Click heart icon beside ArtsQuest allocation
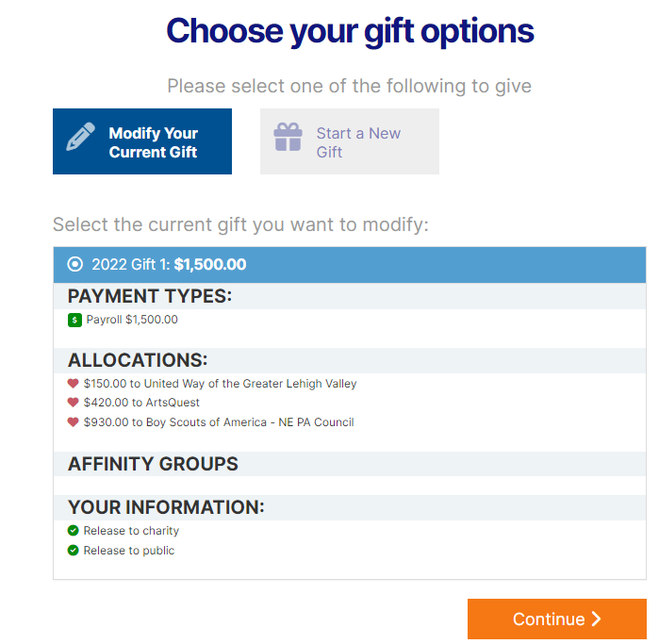The width and height of the screenshot is (659, 644). 74,403
